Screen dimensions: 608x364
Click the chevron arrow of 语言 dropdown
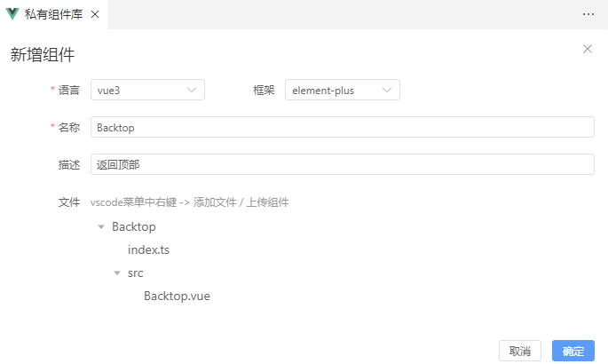[x=192, y=90]
